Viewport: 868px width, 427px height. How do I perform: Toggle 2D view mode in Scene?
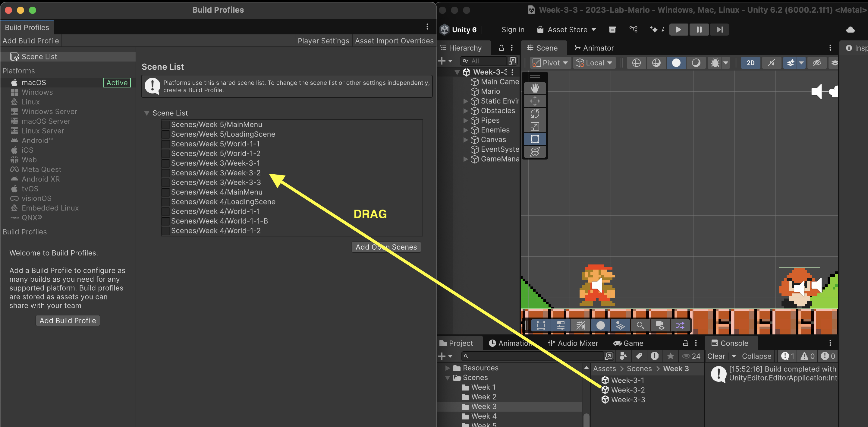coord(750,63)
